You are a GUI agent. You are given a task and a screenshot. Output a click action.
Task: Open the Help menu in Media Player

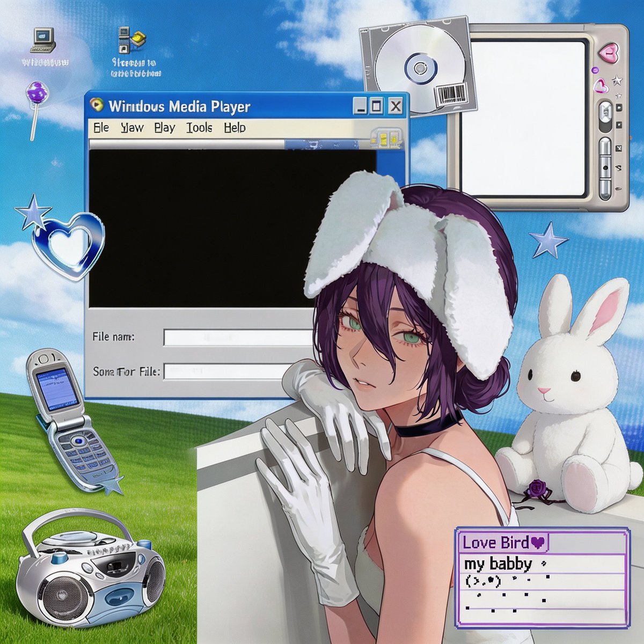point(235,128)
